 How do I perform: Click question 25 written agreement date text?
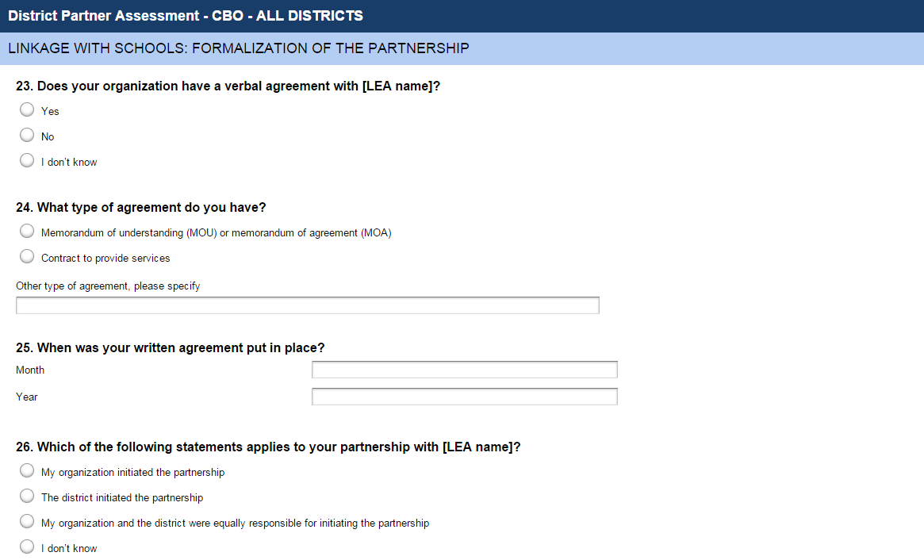(171, 348)
